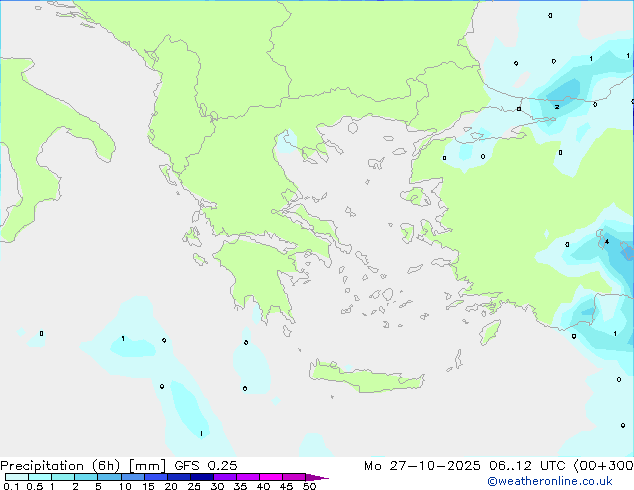Screen dimensions: 634x490
Task: Click the legend label '0.5'
Action: pyautogui.click(x=35, y=486)
